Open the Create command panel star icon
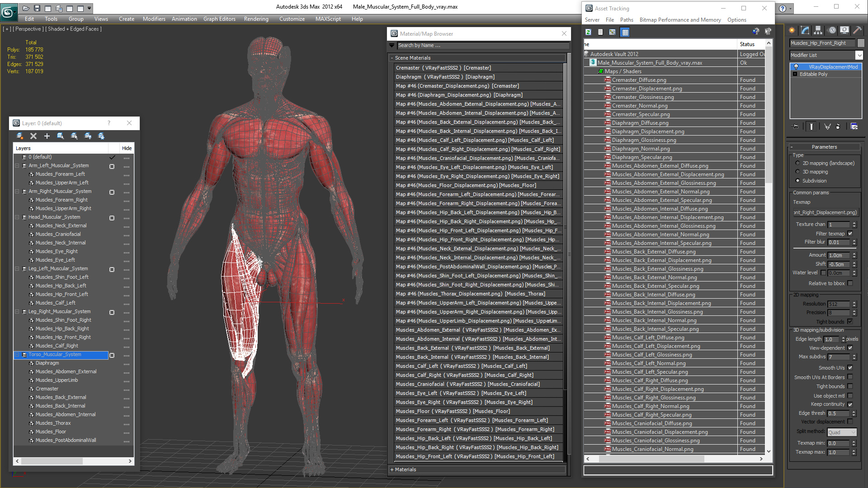The image size is (868, 488). pyautogui.click(x=792, y=30)
